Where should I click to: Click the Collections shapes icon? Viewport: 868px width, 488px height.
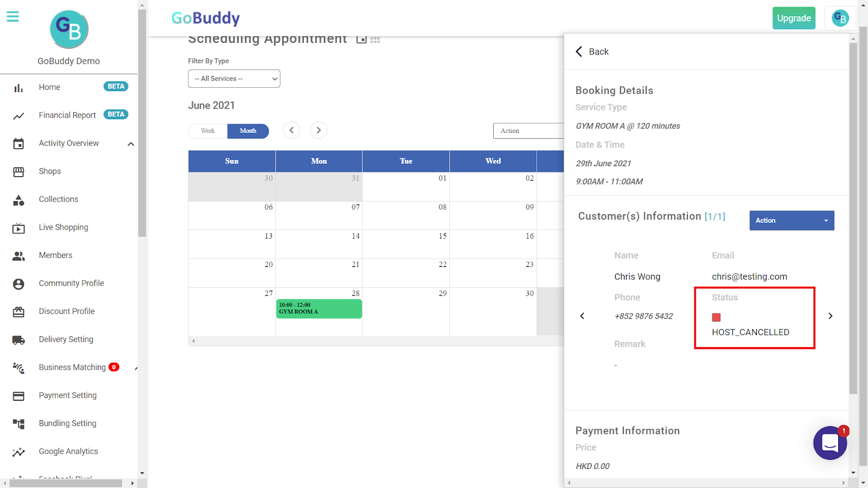pos(18,200)
